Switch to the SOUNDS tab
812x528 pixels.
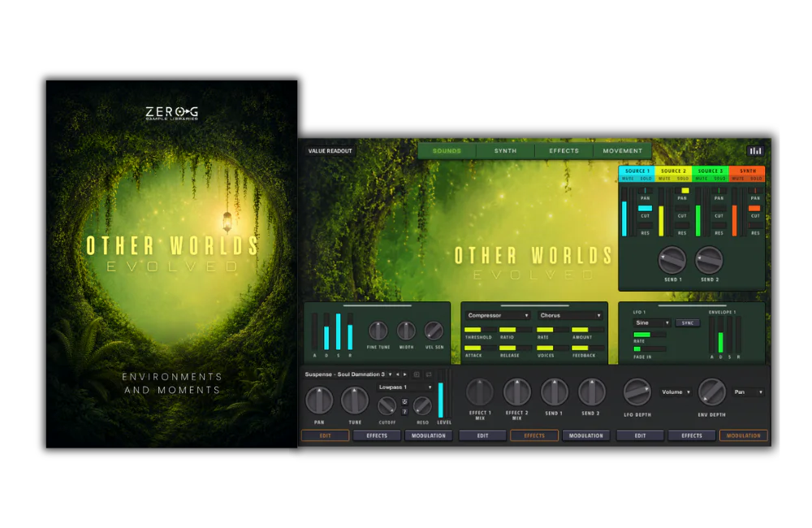[447, 151]
